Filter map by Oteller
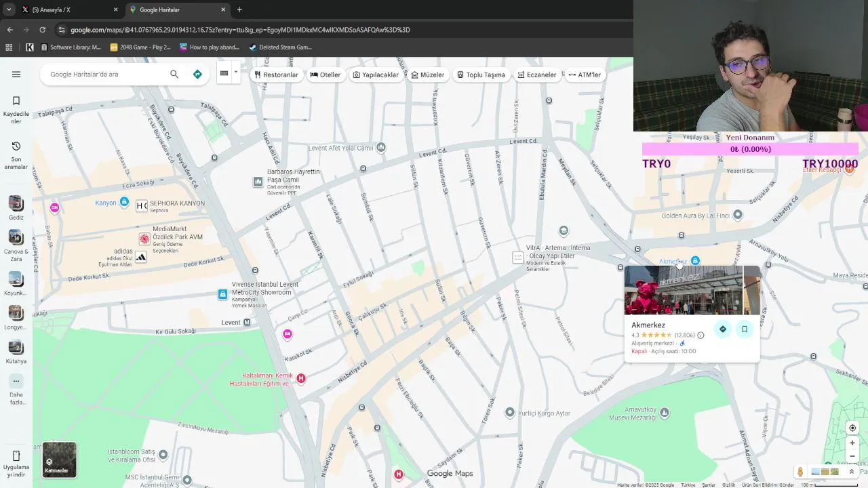 tap(325, 75)
